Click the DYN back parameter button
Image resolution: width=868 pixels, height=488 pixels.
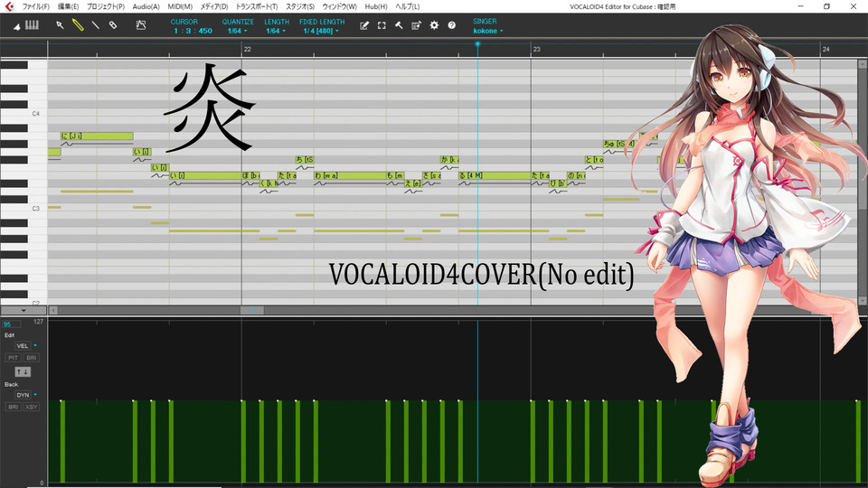23,395
